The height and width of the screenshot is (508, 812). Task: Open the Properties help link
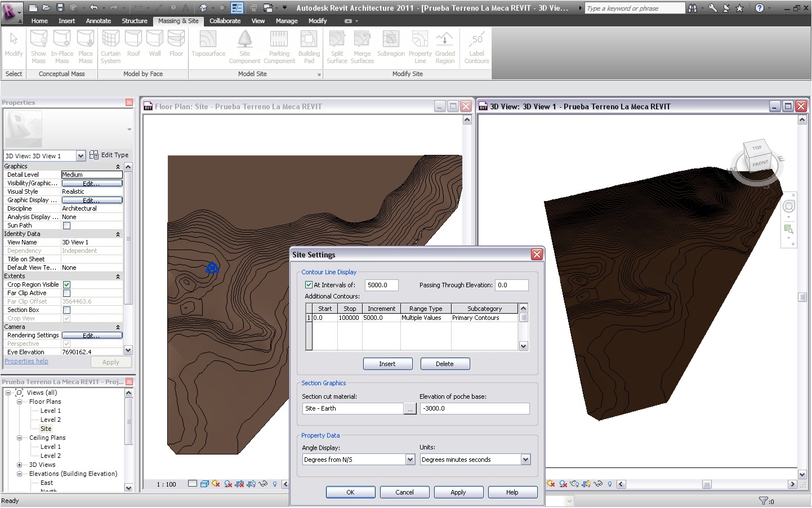(x=26, y=362)
